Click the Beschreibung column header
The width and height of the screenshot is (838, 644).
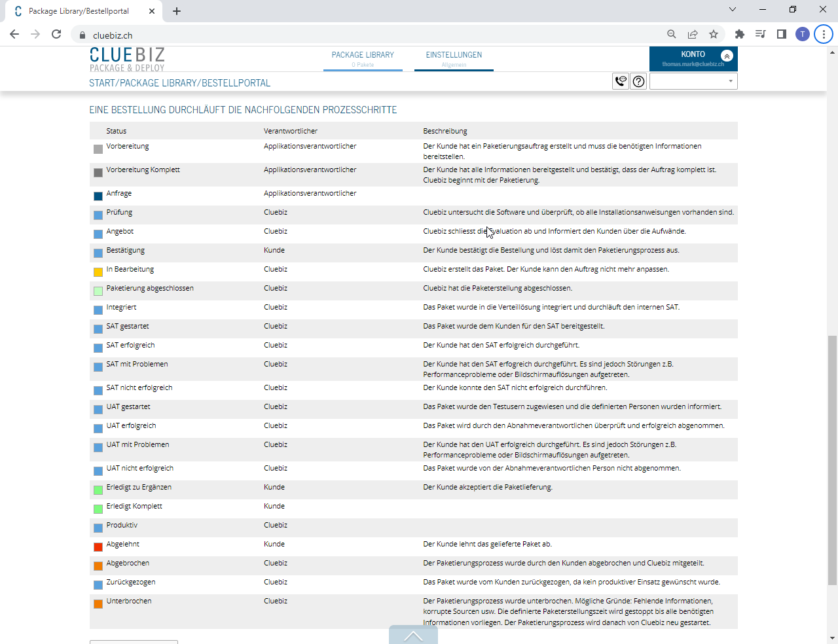click(x=445, y=131)
